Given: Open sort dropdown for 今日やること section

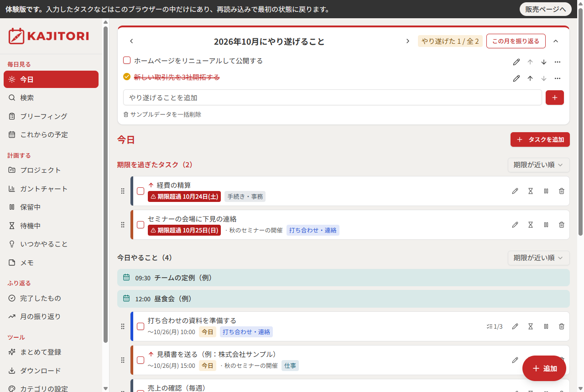Looking at the screenshot, I should (539, 258).
